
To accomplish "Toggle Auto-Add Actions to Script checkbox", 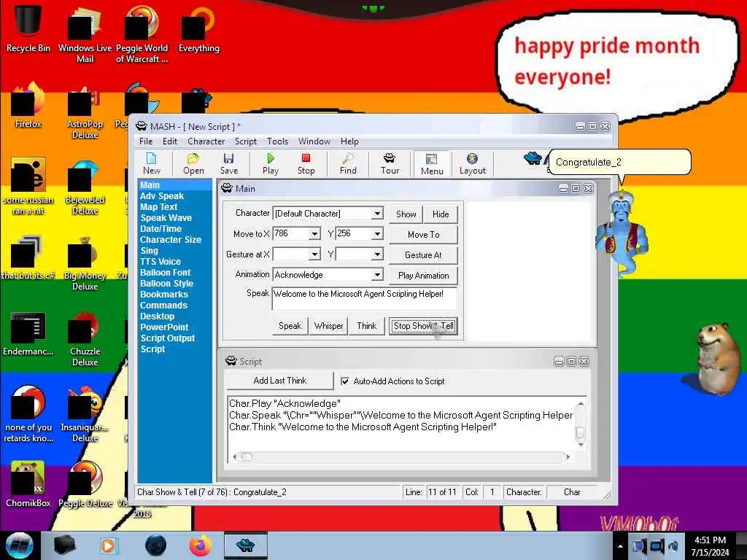I will pyautogui.click(x=345, y=381).
